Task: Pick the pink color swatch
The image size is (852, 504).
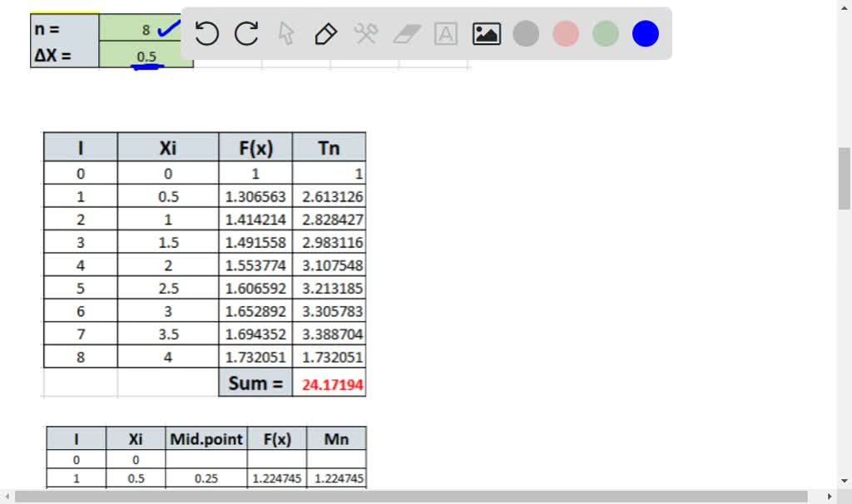Action: (x=566, y=33)
